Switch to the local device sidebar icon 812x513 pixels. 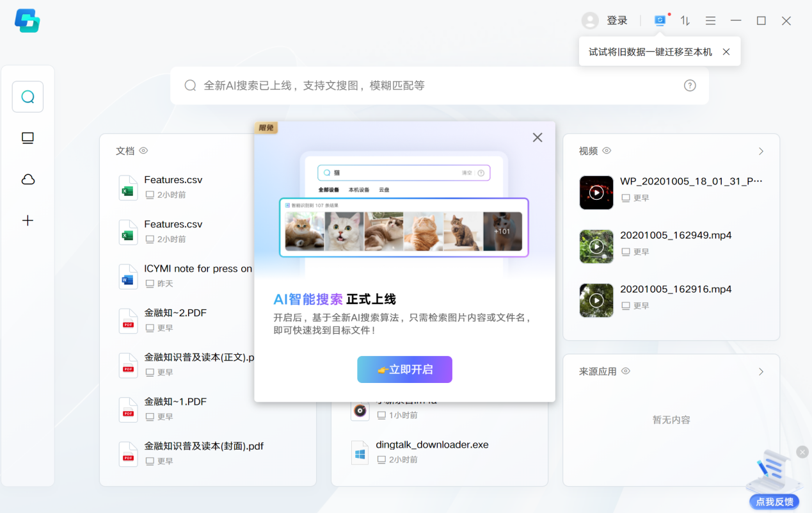(x=28, y=138)
